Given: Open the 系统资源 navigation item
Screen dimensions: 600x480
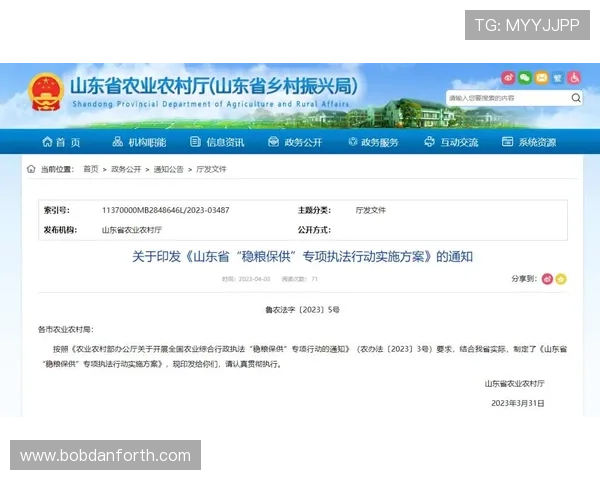Looking at the screenshot, I should (x=529, y=142).
